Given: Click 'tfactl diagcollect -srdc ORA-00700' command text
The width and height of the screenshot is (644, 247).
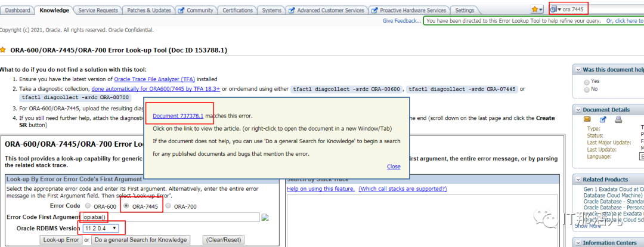Looking at the screenshot, I should (76, 98).
